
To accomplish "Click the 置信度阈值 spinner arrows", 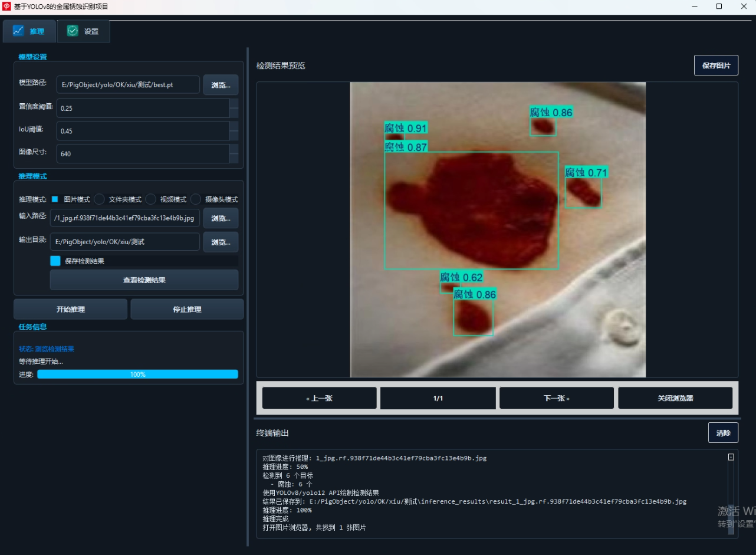I will click(234, 109).
